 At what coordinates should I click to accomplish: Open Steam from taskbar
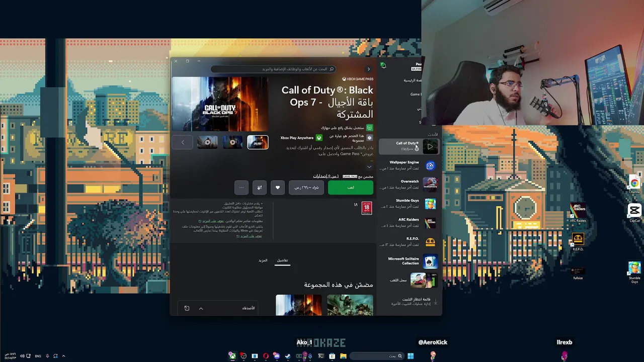(x=288, y=356)
